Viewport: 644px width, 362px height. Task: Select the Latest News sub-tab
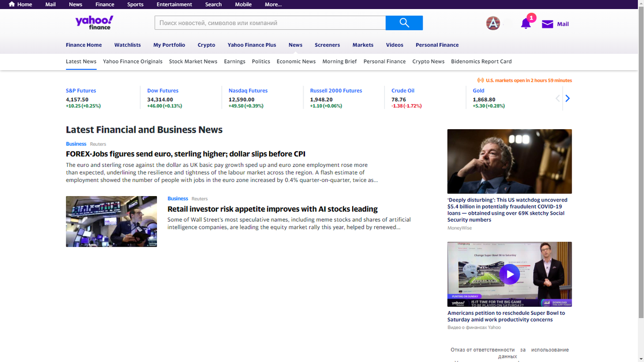[x=81, y=61]
